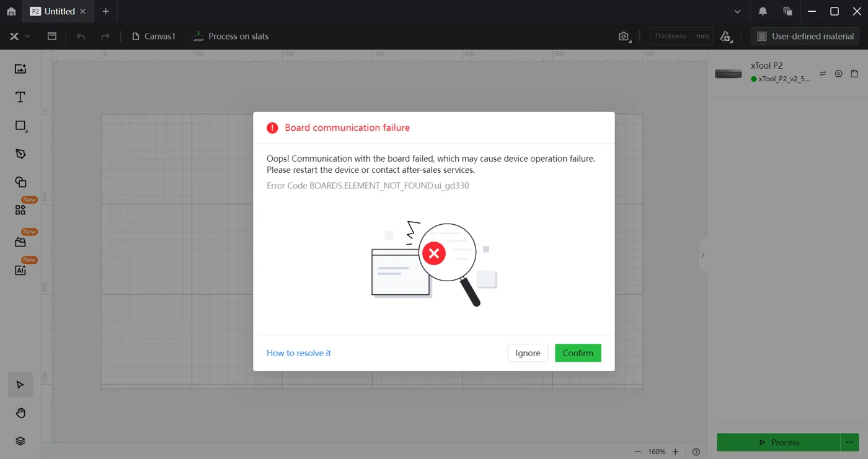868x459 pixels.
Task: Redo the last action
Action: tap(105, 37)
